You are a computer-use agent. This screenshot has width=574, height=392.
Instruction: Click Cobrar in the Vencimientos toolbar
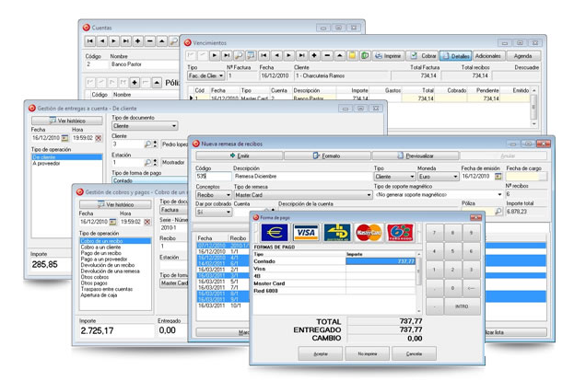click(x=423, y=56)
